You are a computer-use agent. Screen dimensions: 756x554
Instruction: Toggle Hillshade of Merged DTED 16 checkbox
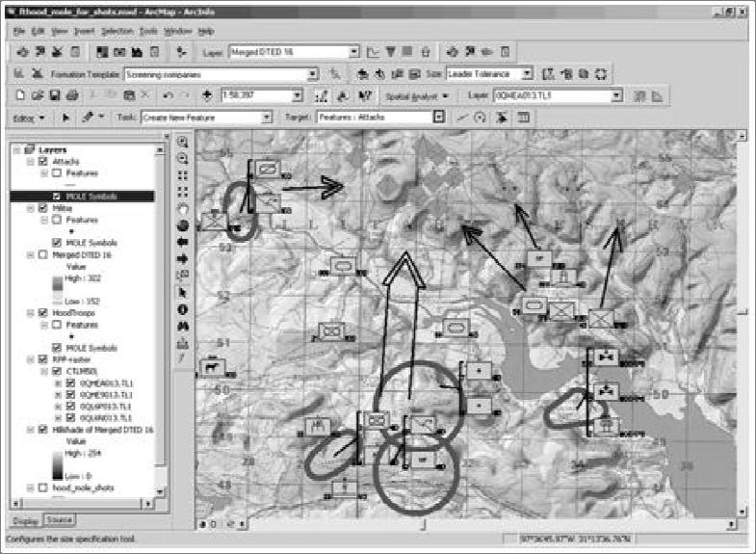(x=43, y=430)
